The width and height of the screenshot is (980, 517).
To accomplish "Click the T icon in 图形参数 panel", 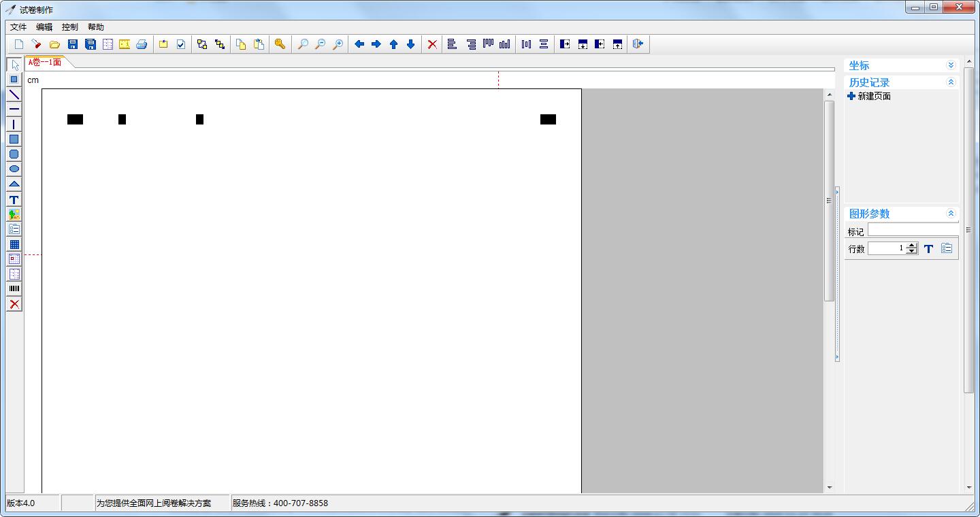I will pyautogui.click(x=928, y=249).
